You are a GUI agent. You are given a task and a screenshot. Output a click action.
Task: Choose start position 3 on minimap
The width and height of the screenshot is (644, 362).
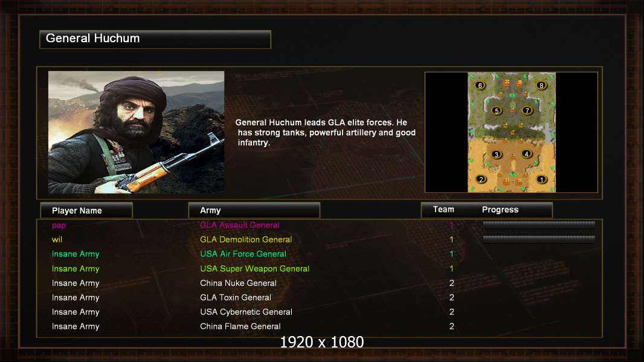[x=497, y=154]
